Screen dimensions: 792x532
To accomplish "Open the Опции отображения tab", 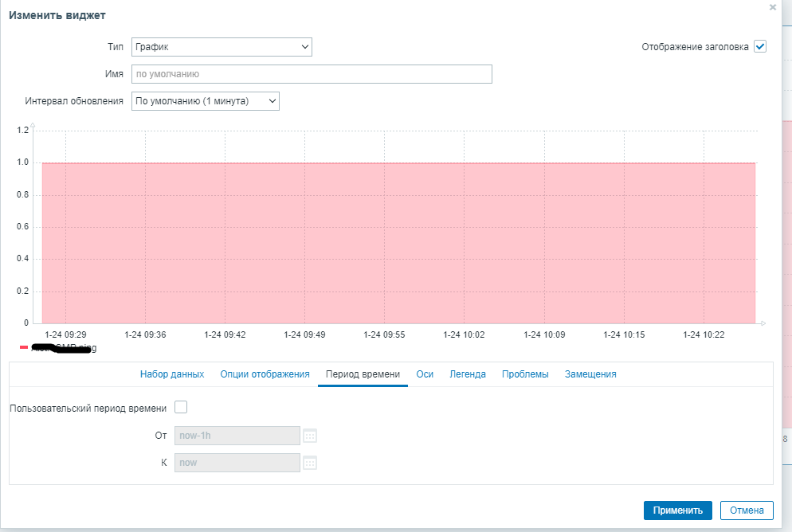I will pos(265,374).
